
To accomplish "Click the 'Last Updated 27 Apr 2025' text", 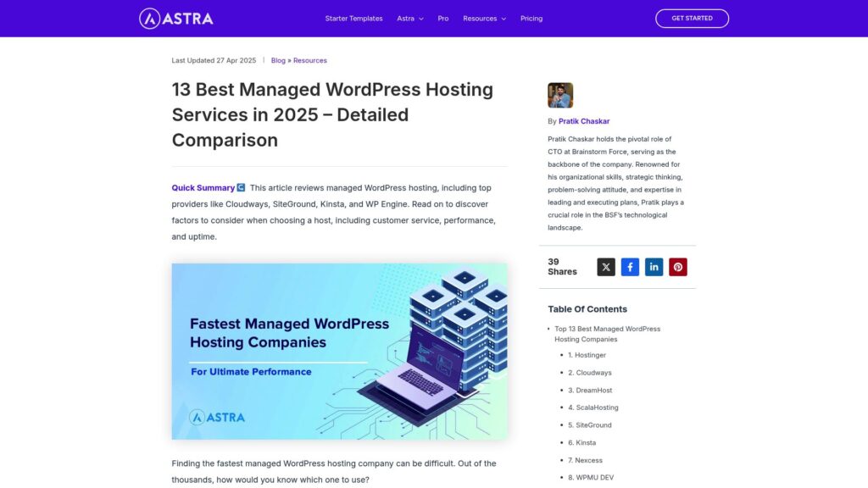I will 214,60.
